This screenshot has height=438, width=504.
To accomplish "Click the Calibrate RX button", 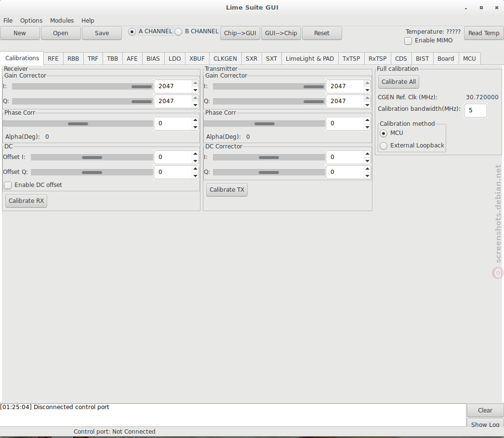I will (x=26, y=201).
